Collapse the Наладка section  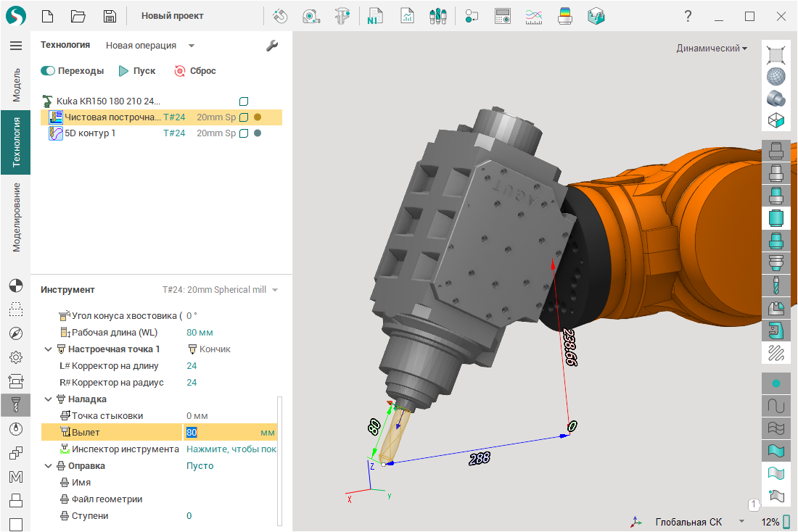[x=49, y=399]
